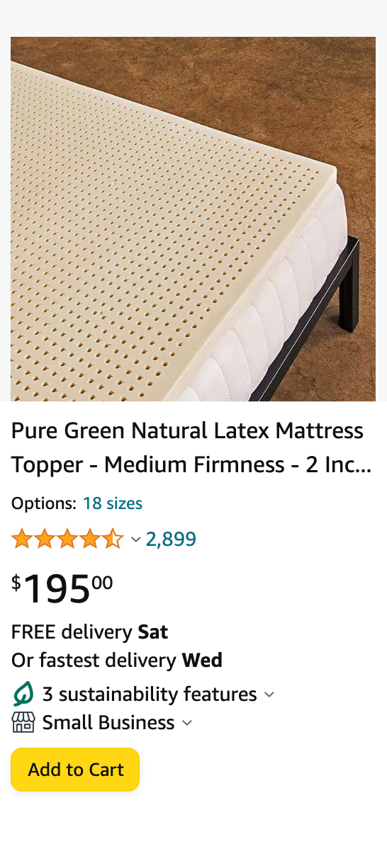The height and width of the screenshot is (868, 387).
Task: Click the fastest delivery Wed line
Action: (x=117, y=661)
